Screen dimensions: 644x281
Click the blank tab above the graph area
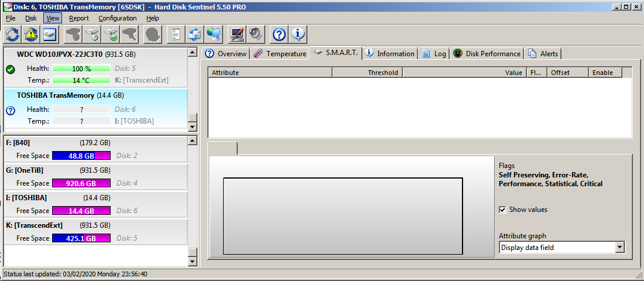222,148
